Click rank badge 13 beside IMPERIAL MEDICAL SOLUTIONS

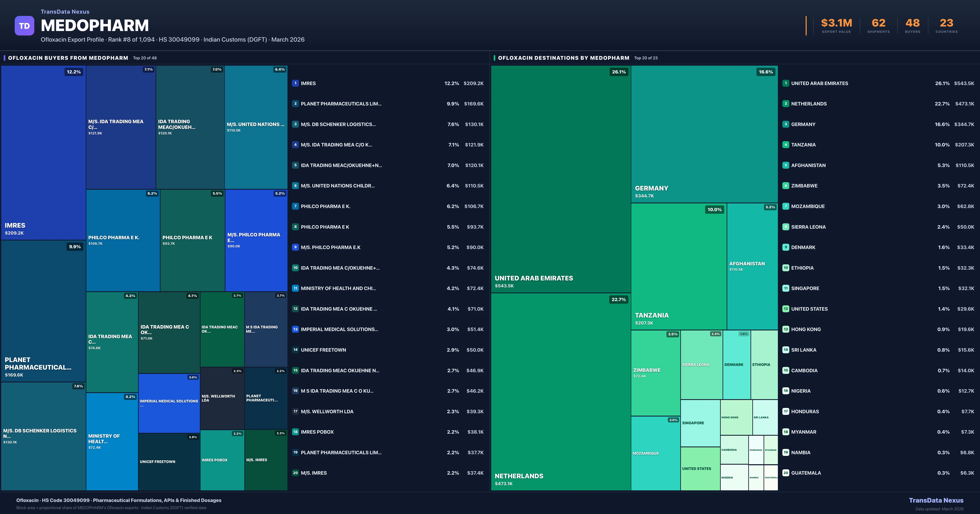point(295,329)
